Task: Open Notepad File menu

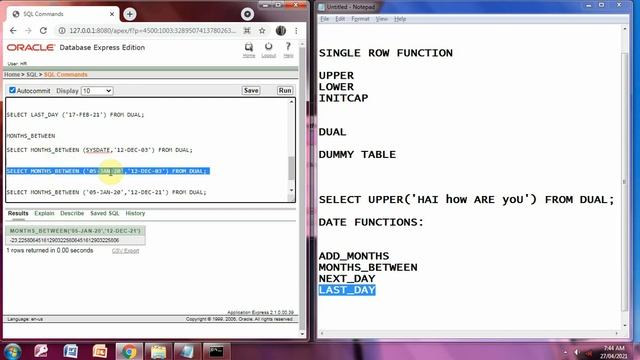Action: click(x=324, y=19)
